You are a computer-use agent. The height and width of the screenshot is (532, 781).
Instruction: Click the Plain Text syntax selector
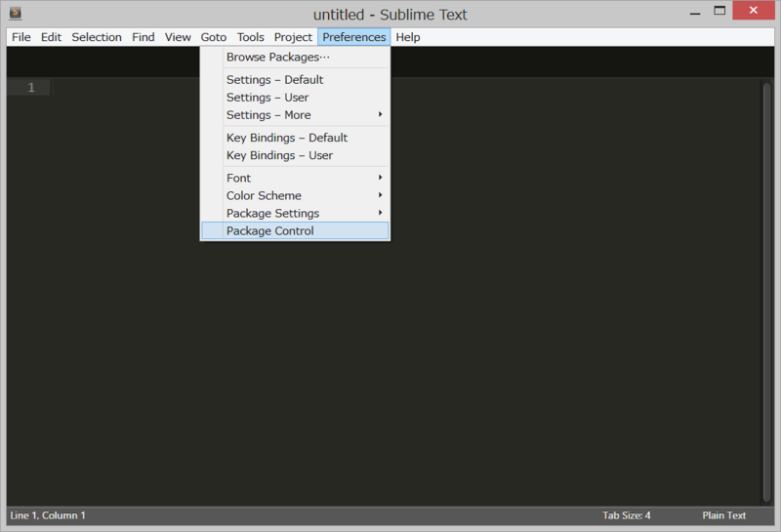[x=723, y=515]
